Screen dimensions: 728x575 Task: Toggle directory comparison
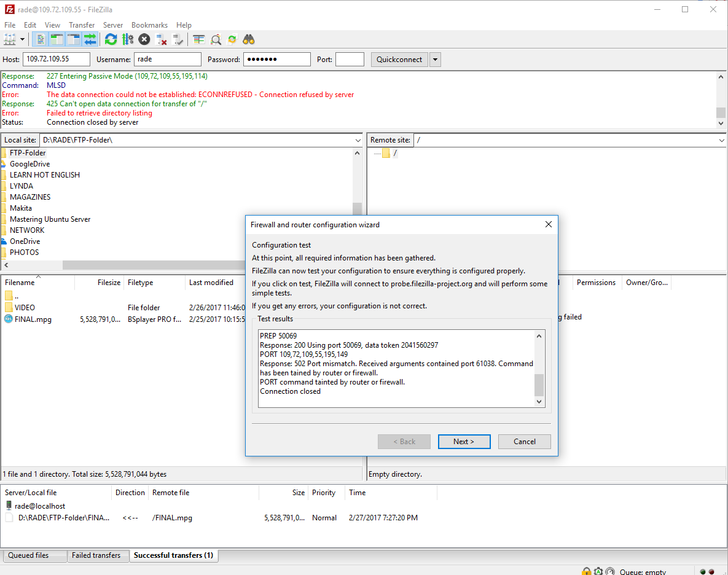click(216, 39)
